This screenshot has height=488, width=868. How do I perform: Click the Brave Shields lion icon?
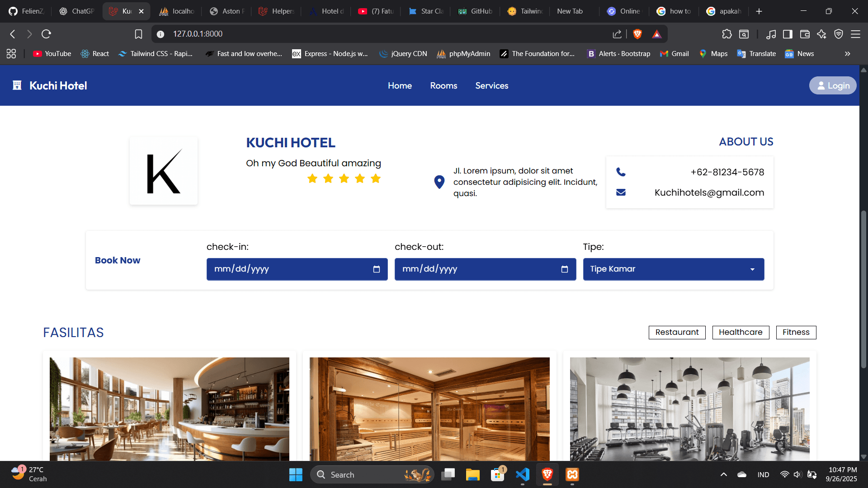coord(637,34)
